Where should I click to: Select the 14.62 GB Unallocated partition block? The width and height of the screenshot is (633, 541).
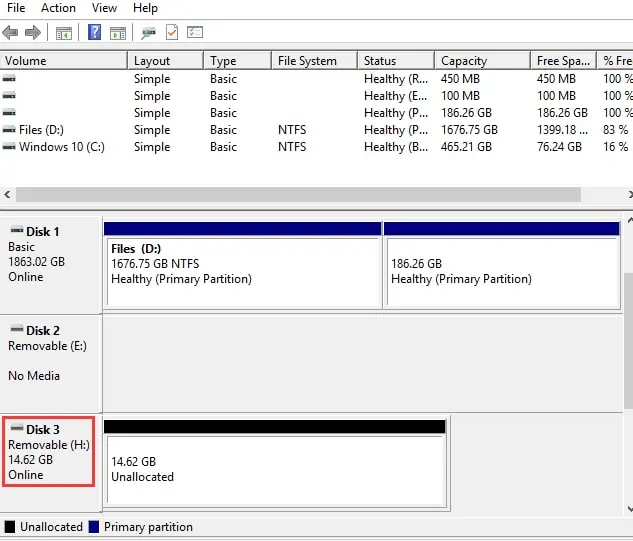tap(275, 470)
